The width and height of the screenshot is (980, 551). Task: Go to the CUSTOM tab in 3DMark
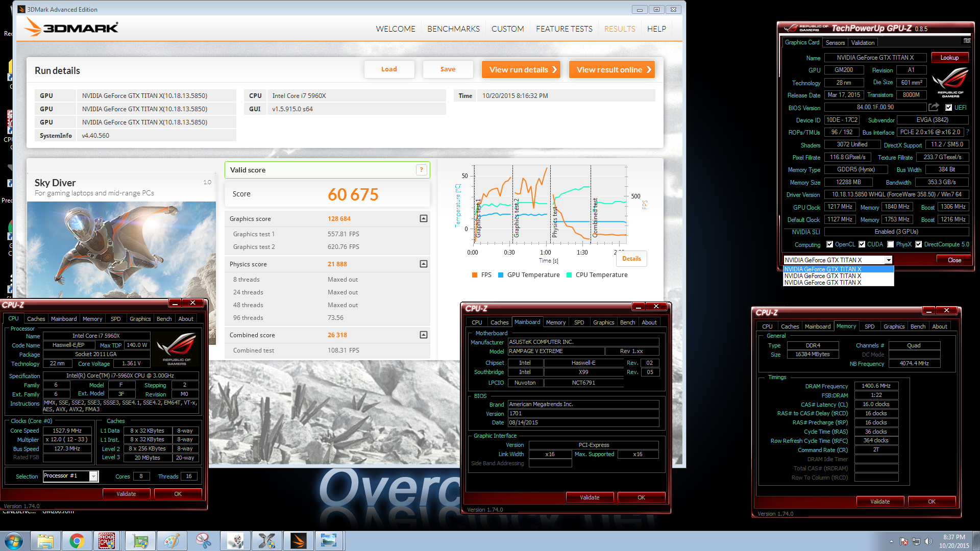[x=507, y=29]
